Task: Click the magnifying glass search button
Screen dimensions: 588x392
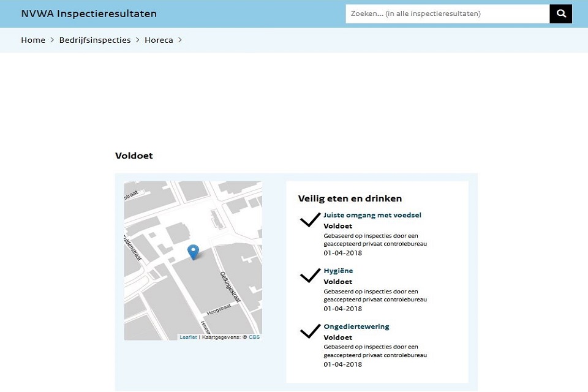Action: 560,13
